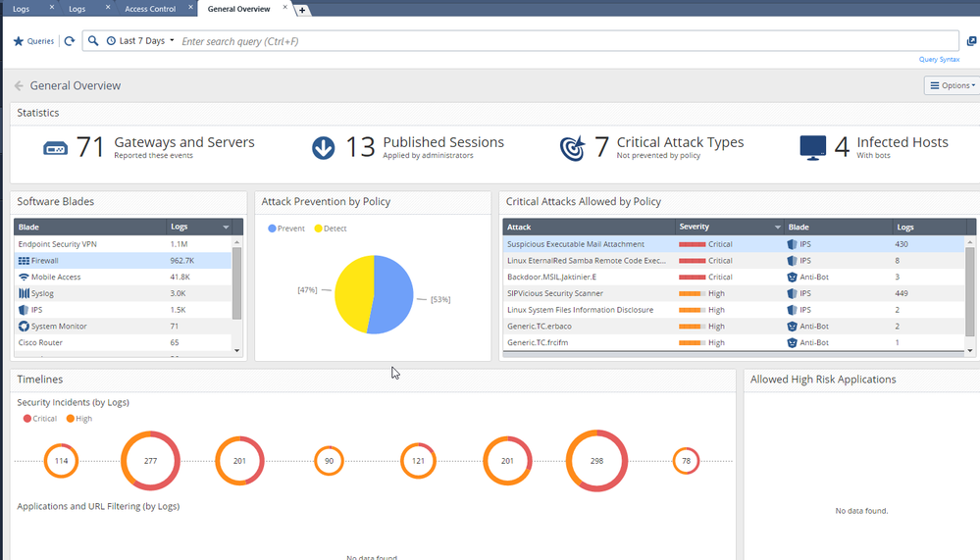
Task: Click the Infected Hosts monitor icon
Action: click(812, 148)
